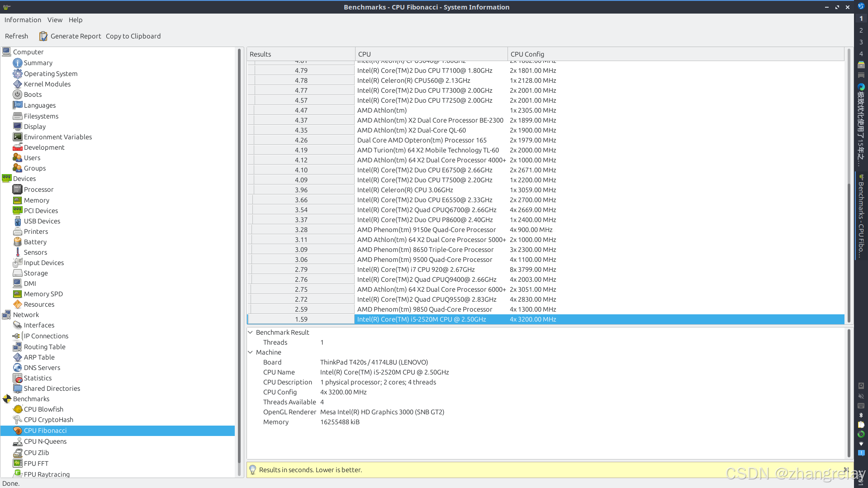Image resolution: width=868 pixels, height=488 pixels.
Task: Select the Celeron CPU560 2.13GHz row
Action: [x=545, y=81]
